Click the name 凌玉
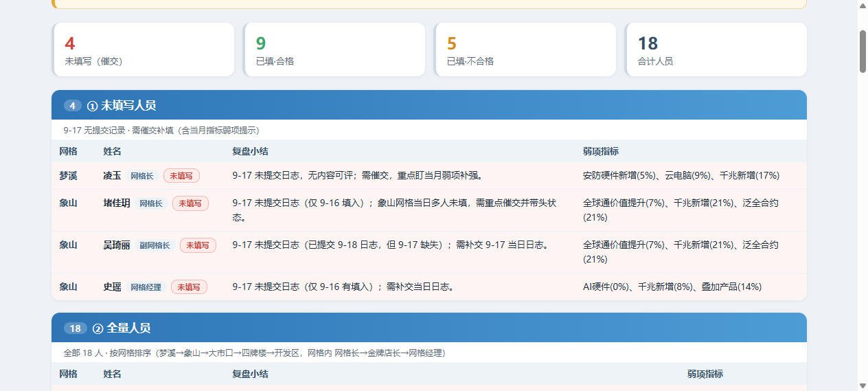Viewport: 868px width, 391px height. point(112,175)
